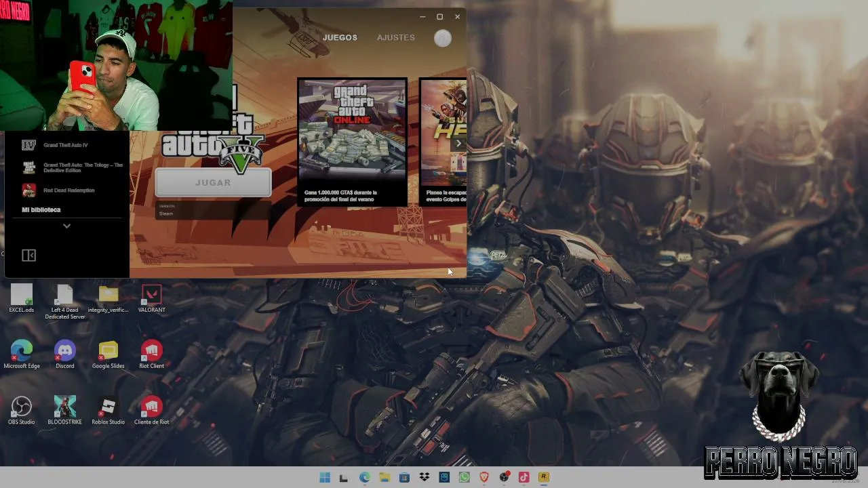
Task: Select Red Dead Redemption in sidebar
Action: tap(66, 190)
